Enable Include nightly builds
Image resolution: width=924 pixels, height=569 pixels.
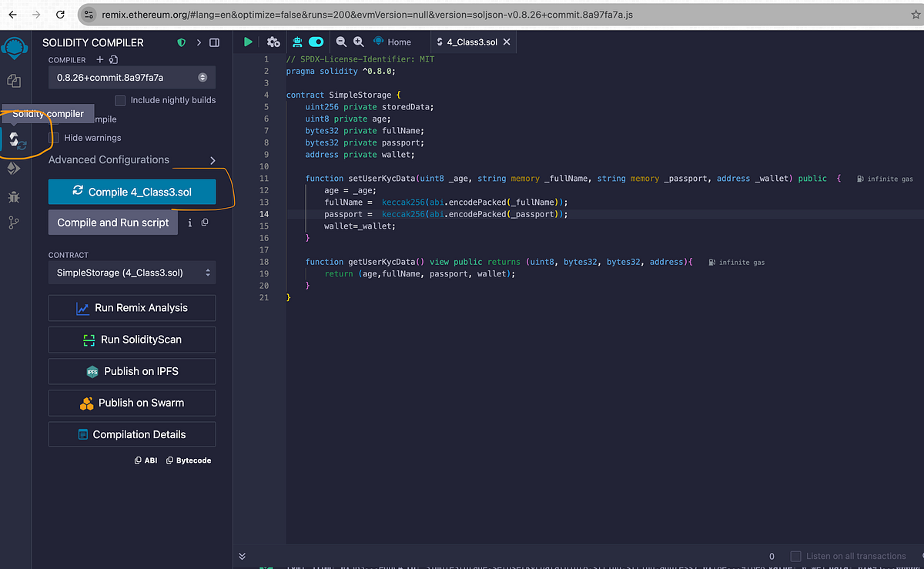coord(120,100)
